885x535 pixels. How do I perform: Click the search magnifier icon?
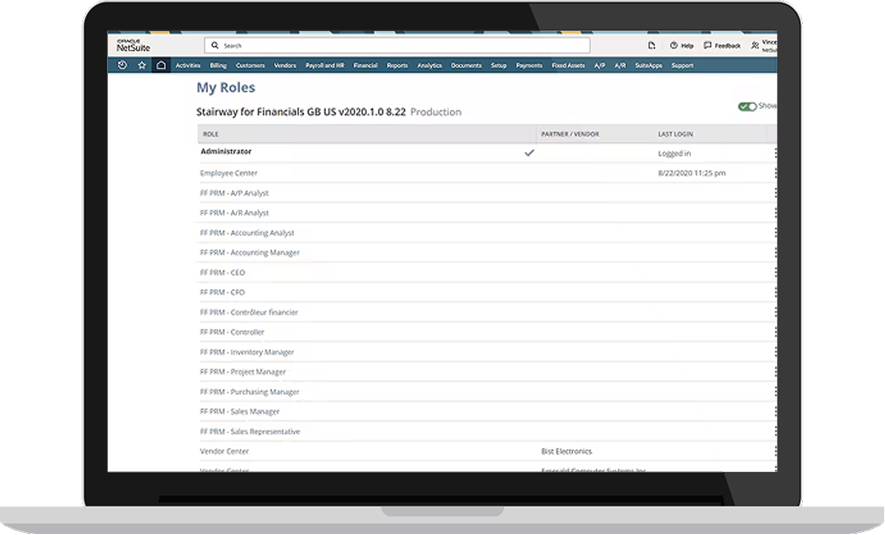215,45
